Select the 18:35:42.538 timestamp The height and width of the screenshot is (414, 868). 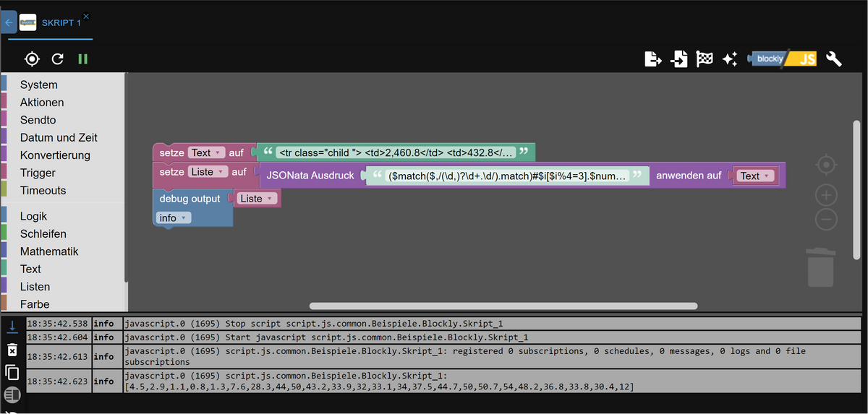tap(58, 323)
